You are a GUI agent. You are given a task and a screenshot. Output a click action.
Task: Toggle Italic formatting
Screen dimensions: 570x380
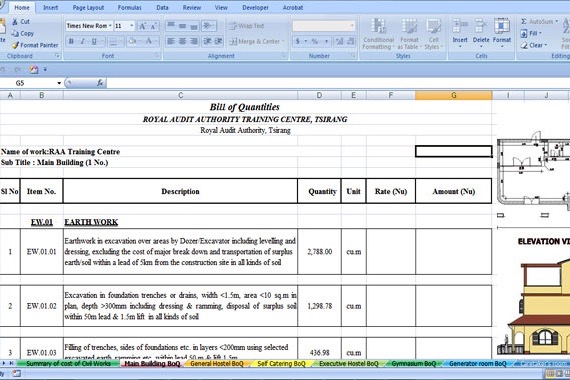[82, 41]
